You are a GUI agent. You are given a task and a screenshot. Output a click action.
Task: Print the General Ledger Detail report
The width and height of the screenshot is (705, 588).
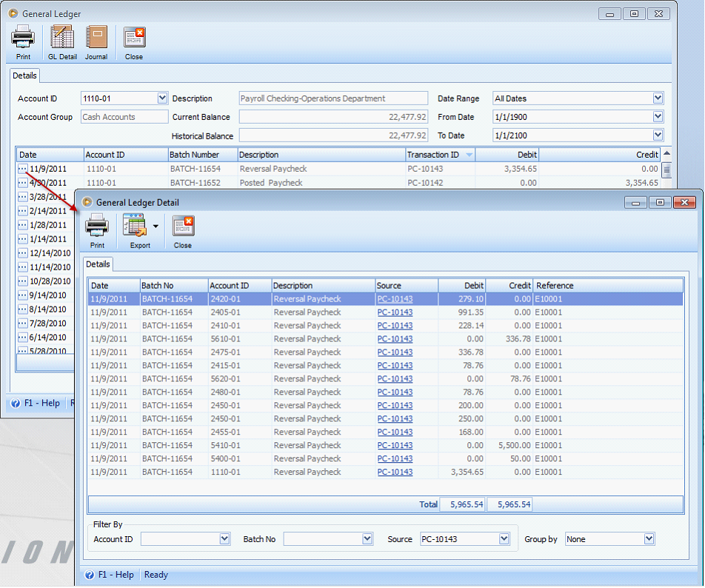(x=97, y=230)
